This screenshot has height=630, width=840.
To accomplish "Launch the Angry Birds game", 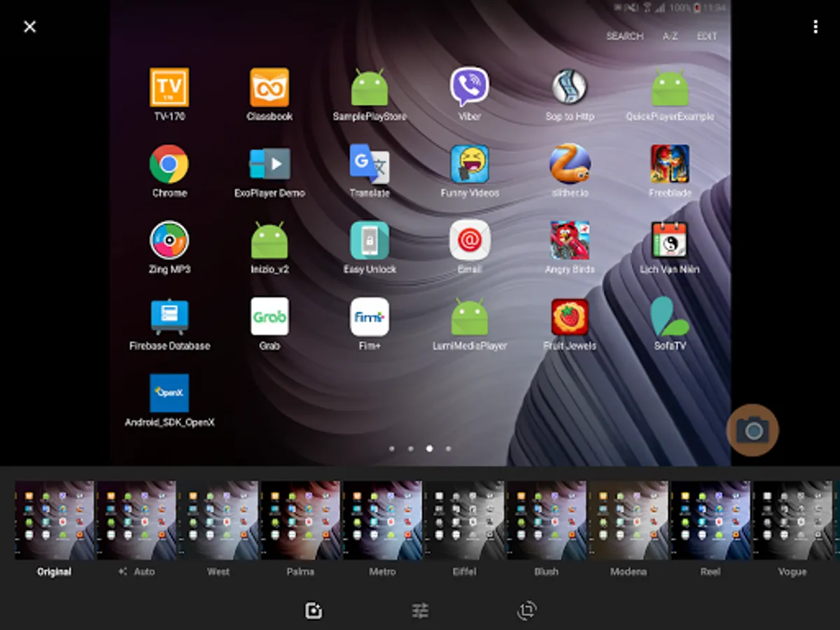I will tap(569, 240).
